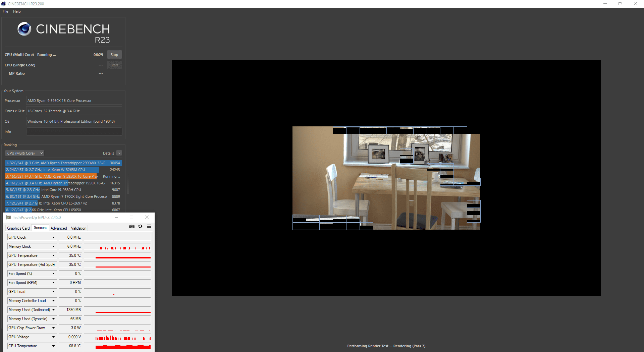Click the Cinebench R23 logo

tap(64, 33)
